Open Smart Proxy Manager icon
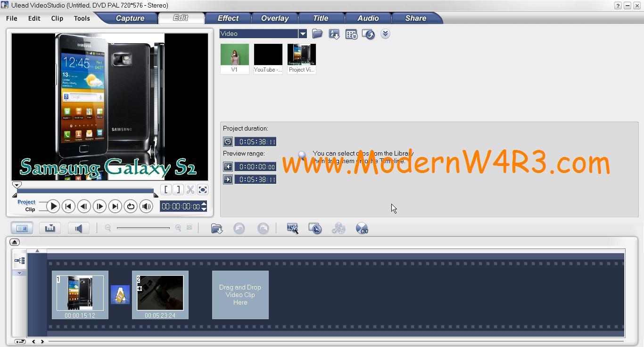The image size is (644, 347). (292, 228)
